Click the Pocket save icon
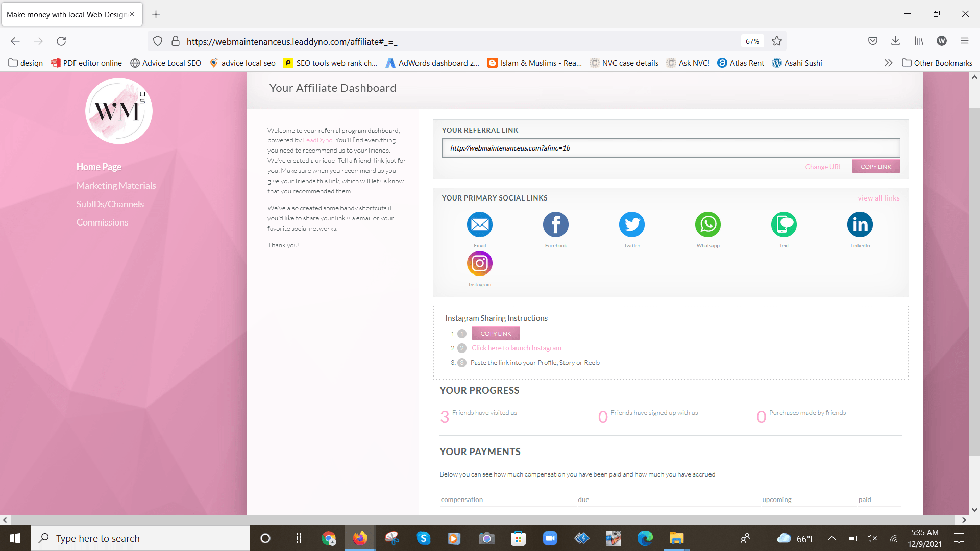This screenshot has width=980, height=551. (x=873, y=41)
